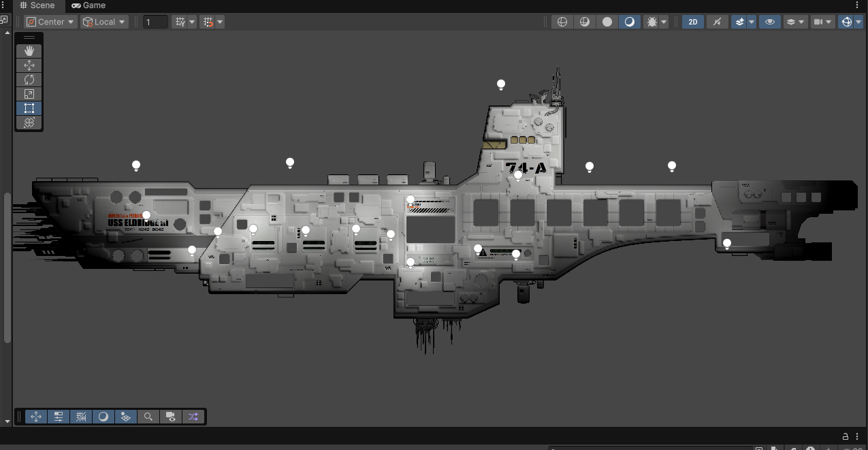The width and height of the screenshot is (868, 450).
Task: Select light gizmo over USS Eldridge text
Action: [146, 216]
